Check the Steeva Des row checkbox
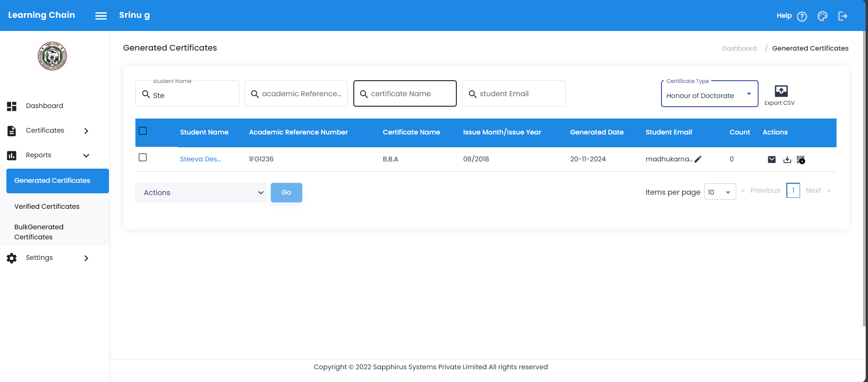Image resolution: width=868 pixels, height=382 pixels. (x=143, y=158)
